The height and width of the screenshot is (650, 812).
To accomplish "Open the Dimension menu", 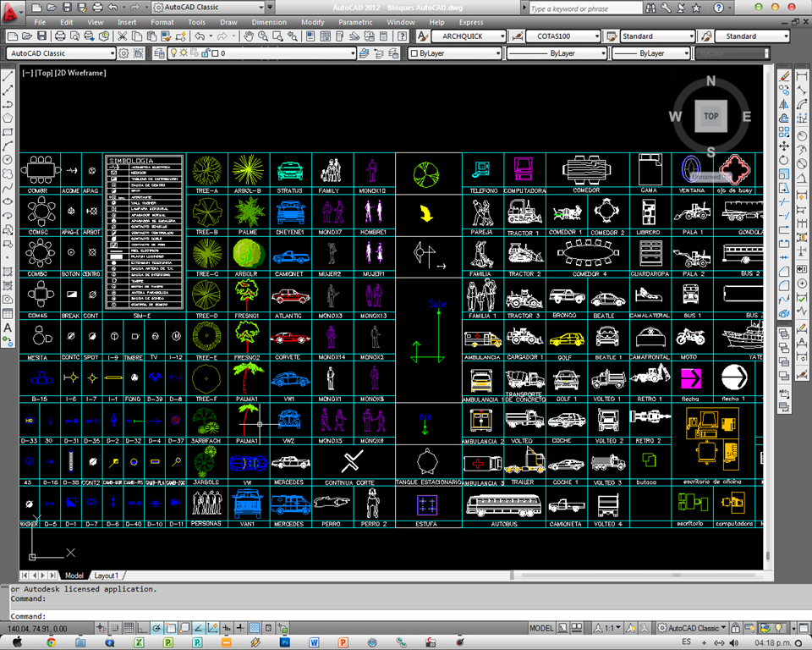I will (x=269, y=22).
